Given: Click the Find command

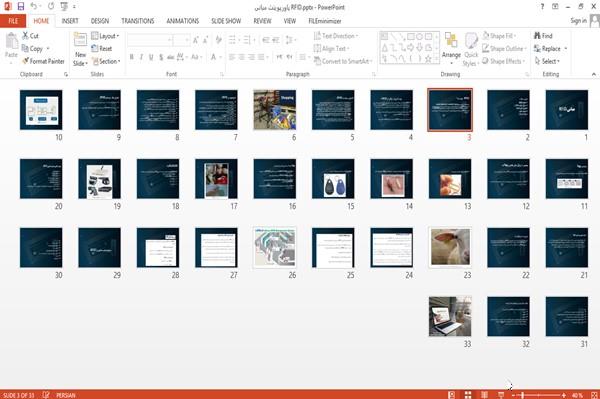Looking at the screenshot, I should [x=543, y=36].
